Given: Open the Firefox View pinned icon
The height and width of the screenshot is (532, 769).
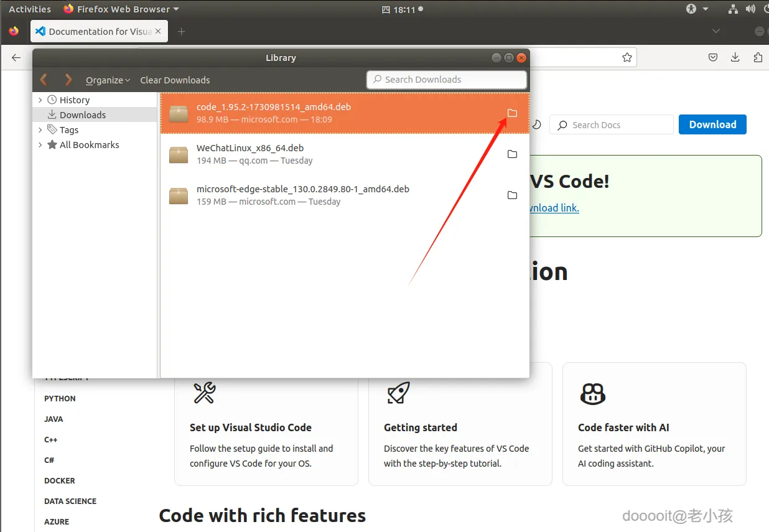Looking at the screenshot, I should click(x=14, y=31).
